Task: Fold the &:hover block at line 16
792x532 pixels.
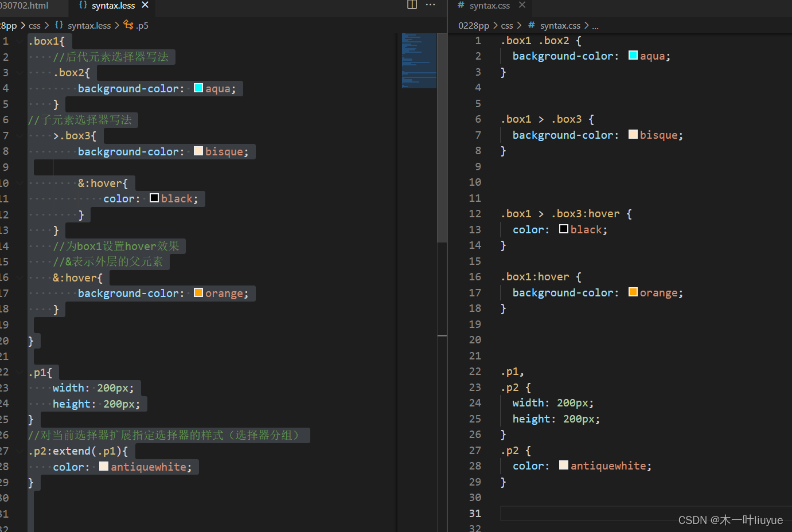Action: [x=20, y=278]
